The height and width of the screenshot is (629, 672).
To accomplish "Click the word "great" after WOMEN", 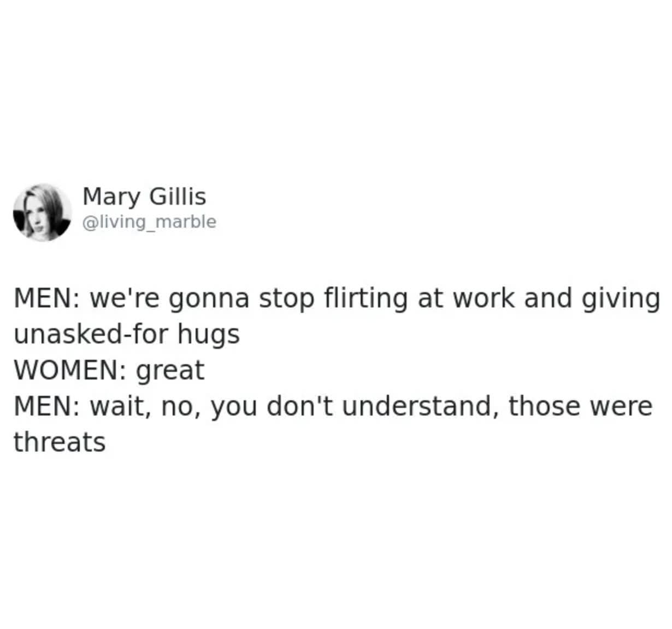I will point(169,370).
